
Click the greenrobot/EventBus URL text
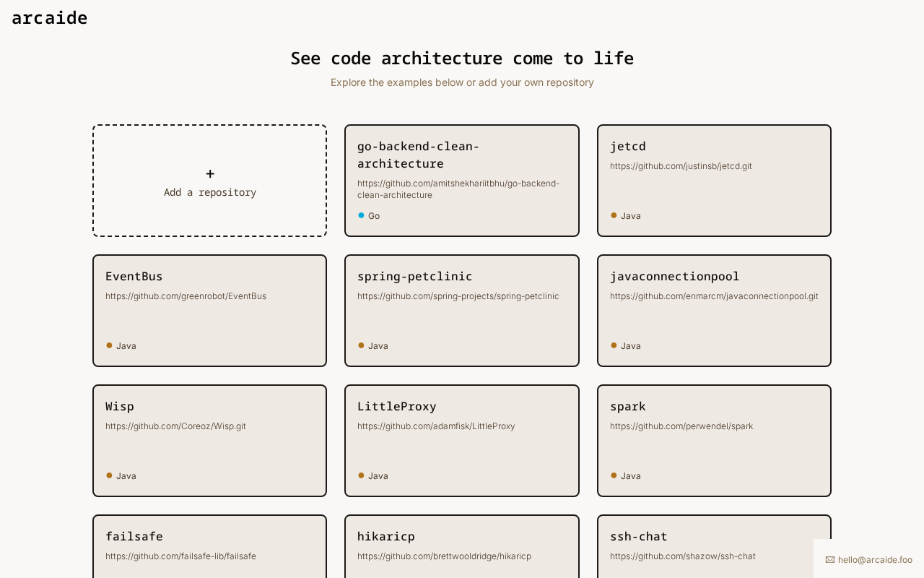tap(186, 296)
